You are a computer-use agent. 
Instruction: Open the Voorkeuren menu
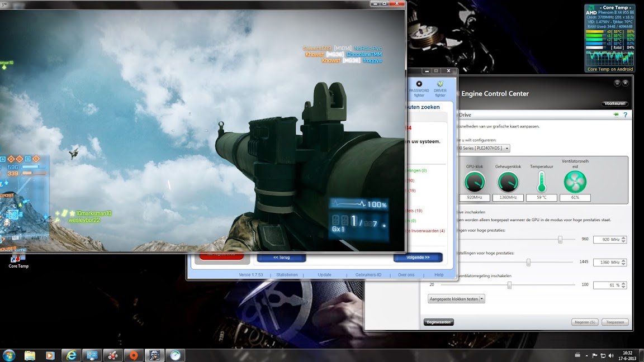click(615, 103)
